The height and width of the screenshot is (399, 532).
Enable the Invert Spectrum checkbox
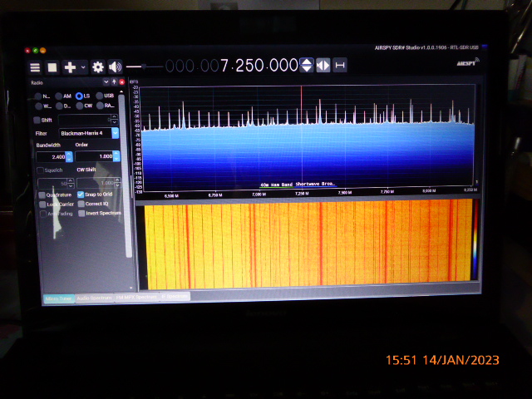point(81,214)
